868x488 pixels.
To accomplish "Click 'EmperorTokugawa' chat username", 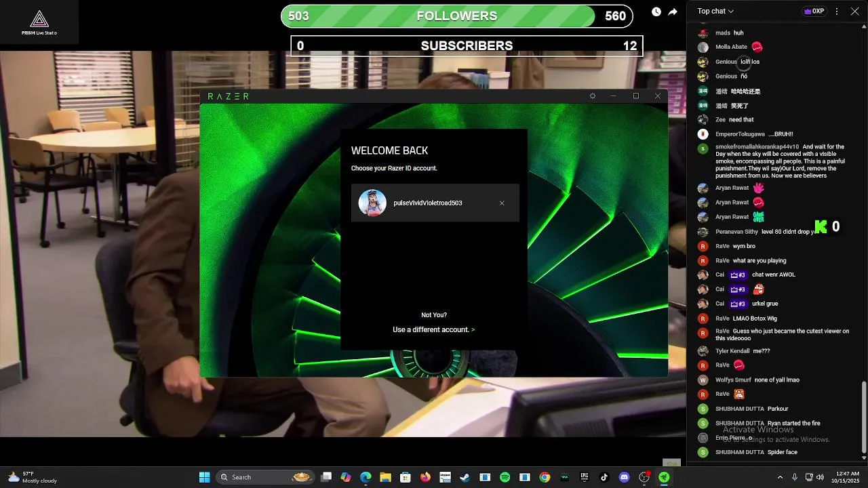I will coord(740,134).
